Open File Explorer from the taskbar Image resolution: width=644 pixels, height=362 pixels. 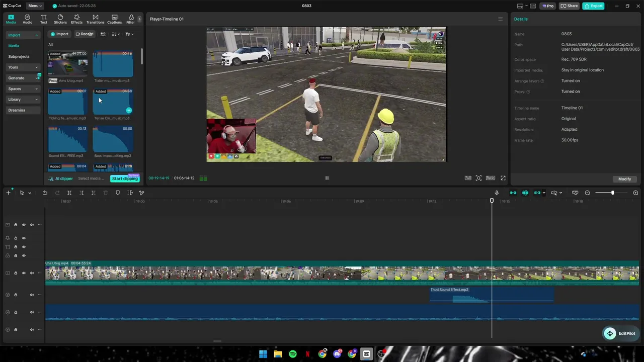pyautogui.click(x=278, y=354)
